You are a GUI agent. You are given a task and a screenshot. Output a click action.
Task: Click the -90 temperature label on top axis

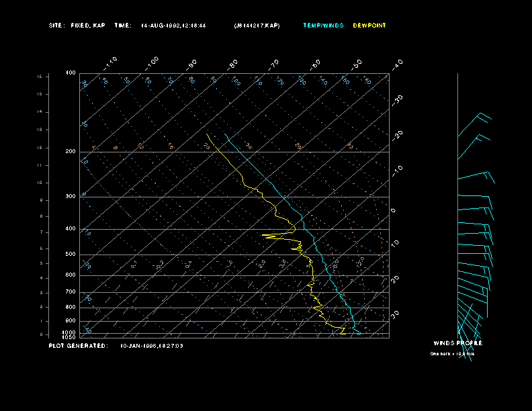(191, 65)
